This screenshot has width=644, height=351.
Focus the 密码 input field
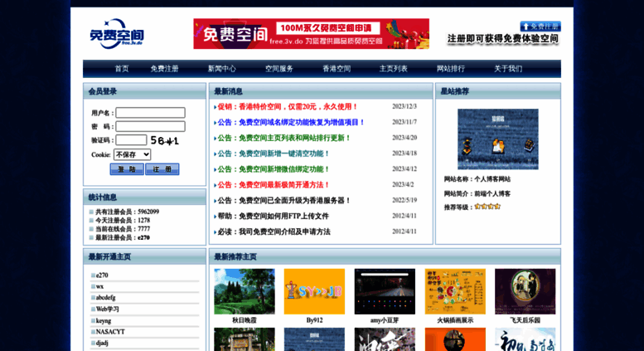click(x=150, y=126)
